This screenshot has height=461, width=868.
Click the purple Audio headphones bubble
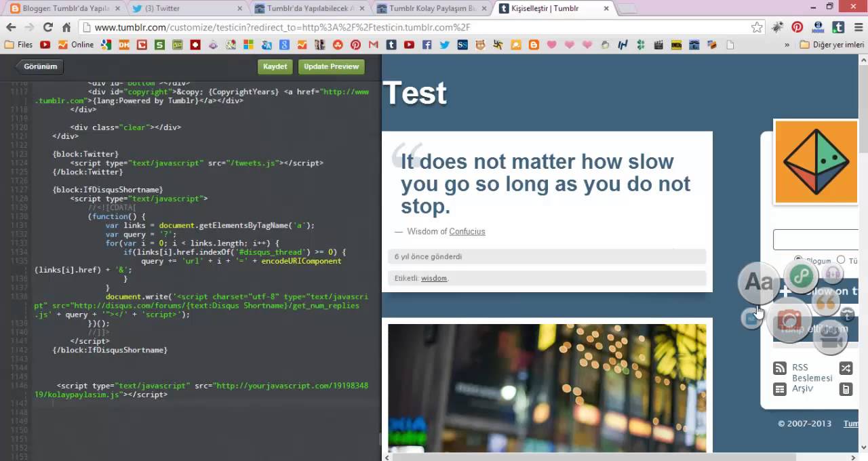[x=832, y=274]
